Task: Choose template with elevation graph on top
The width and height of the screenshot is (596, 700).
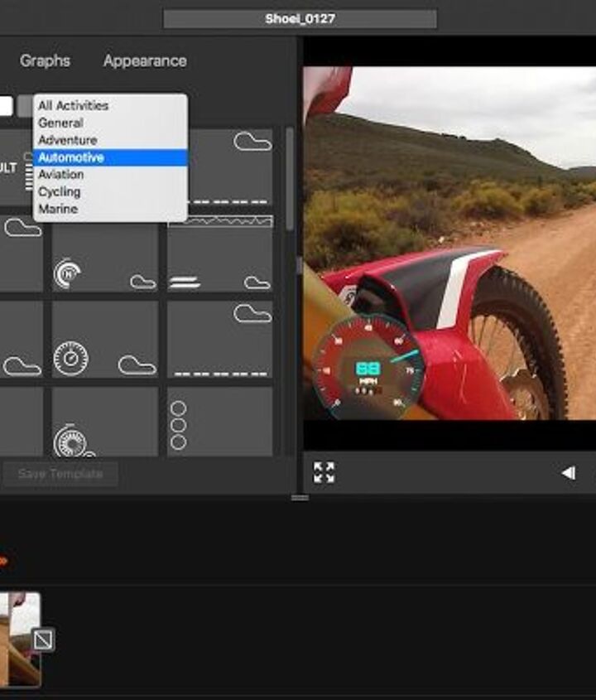Action: point(219,253)
